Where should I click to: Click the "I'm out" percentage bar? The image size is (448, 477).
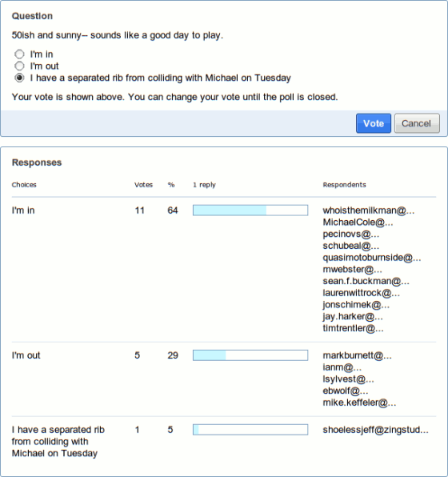click(250, 355)
